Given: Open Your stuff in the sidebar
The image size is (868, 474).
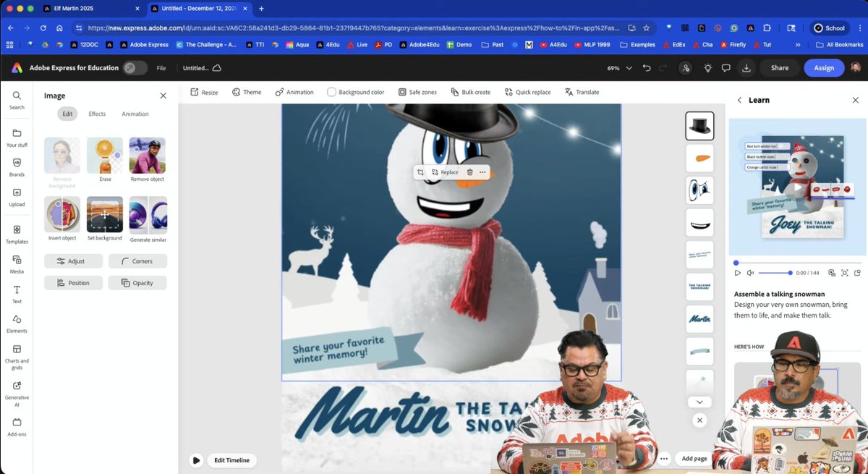Looking at the screenshot, I should 17,137.
